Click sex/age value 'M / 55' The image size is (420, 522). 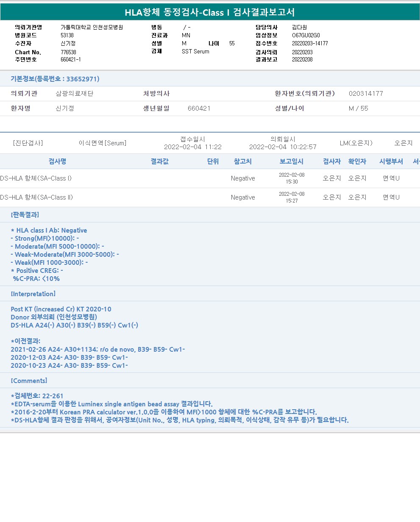359,108
